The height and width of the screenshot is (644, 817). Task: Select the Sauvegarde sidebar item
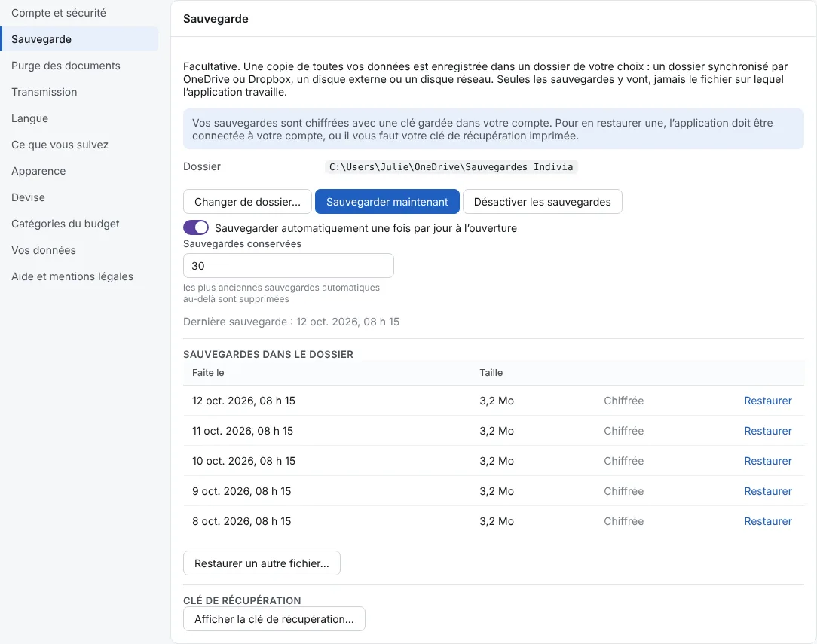(79, 39)
